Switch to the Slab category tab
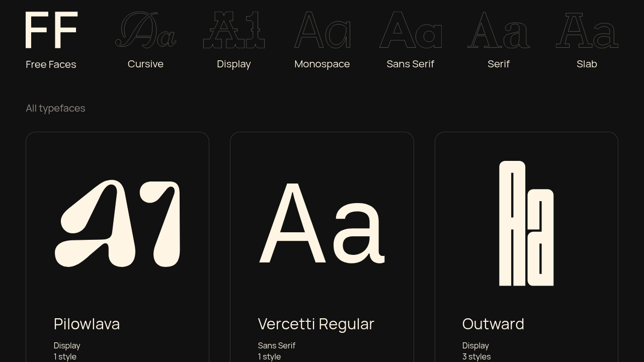 [x=587, y=64]
